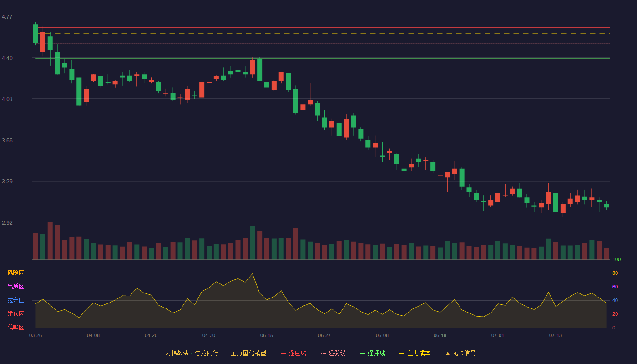Toggle the 主力成本 legend entry
This screenshot has width=637, height=364.
click(x=415, y=353)
